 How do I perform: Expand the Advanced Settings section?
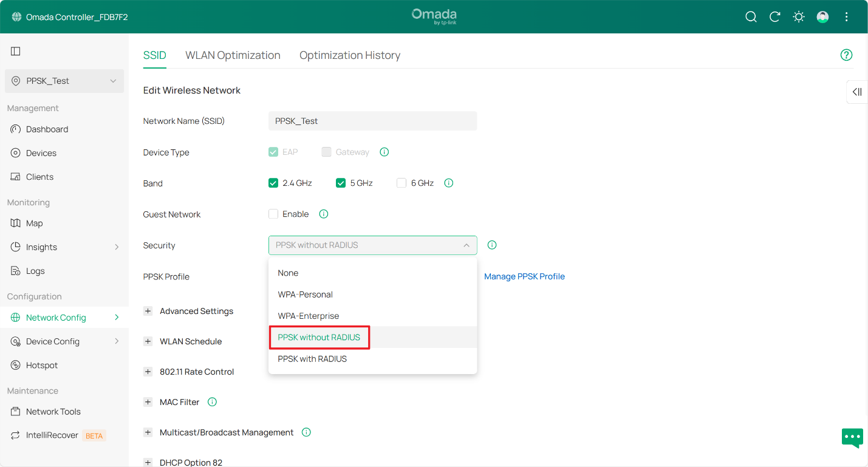(x=148, y=311)
